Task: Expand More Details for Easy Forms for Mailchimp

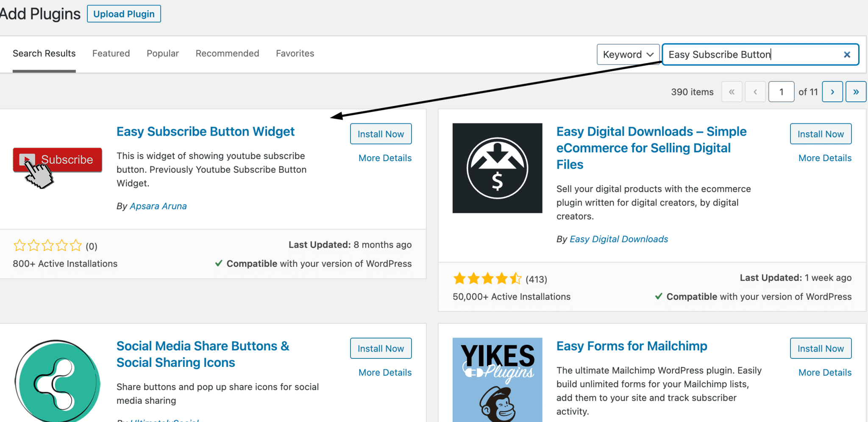Action: 824,372
